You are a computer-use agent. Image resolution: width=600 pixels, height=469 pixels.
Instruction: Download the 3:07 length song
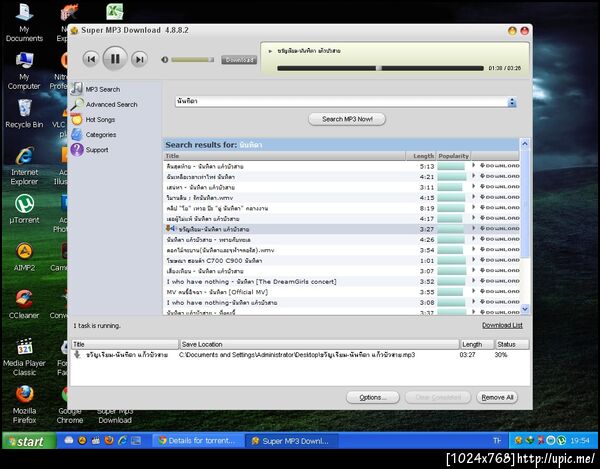[x=500, y=270]
